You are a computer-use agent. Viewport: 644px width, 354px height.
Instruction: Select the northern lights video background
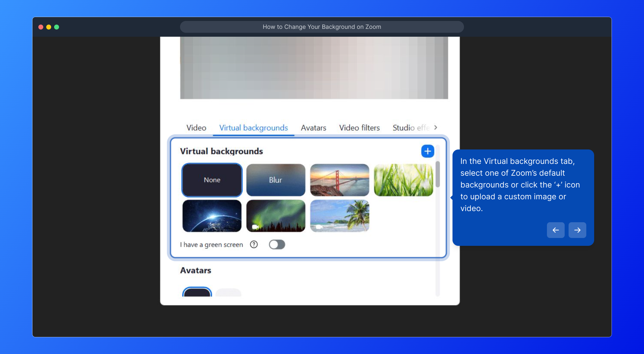coord(275,216)
